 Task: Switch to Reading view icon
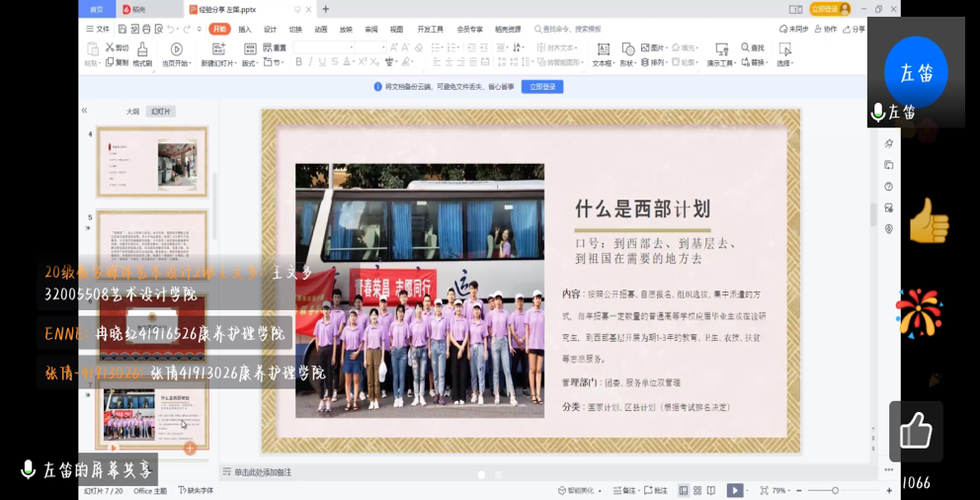(710, 491)
